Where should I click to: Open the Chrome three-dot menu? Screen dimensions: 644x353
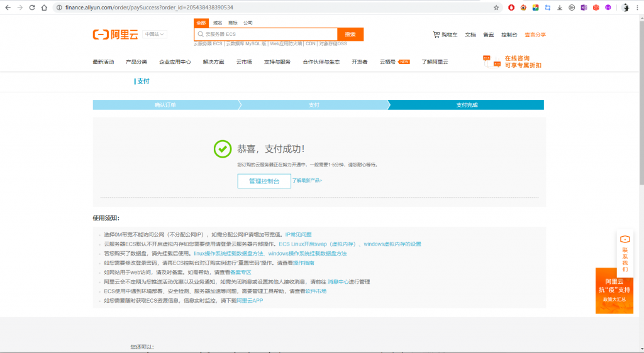pyautogui.click(x=637, y=8)
